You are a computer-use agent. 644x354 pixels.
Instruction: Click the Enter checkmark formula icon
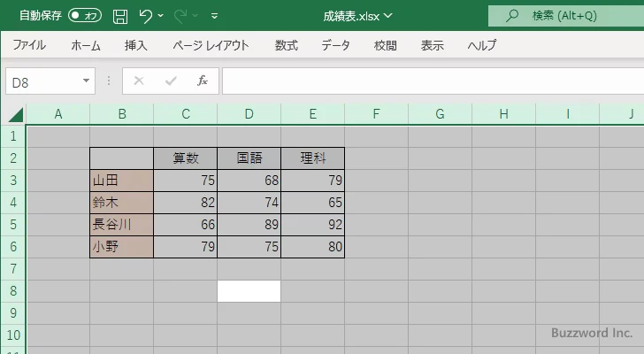171,81
